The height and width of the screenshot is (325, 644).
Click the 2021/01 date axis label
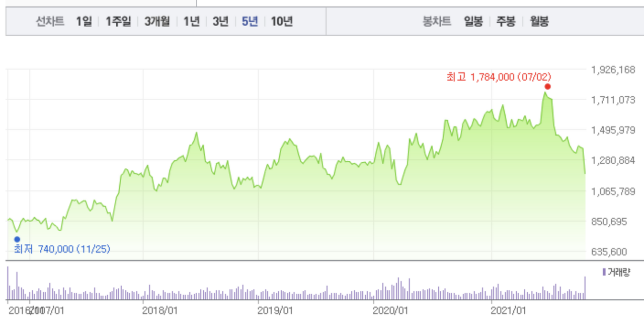[x=508, y=310]
